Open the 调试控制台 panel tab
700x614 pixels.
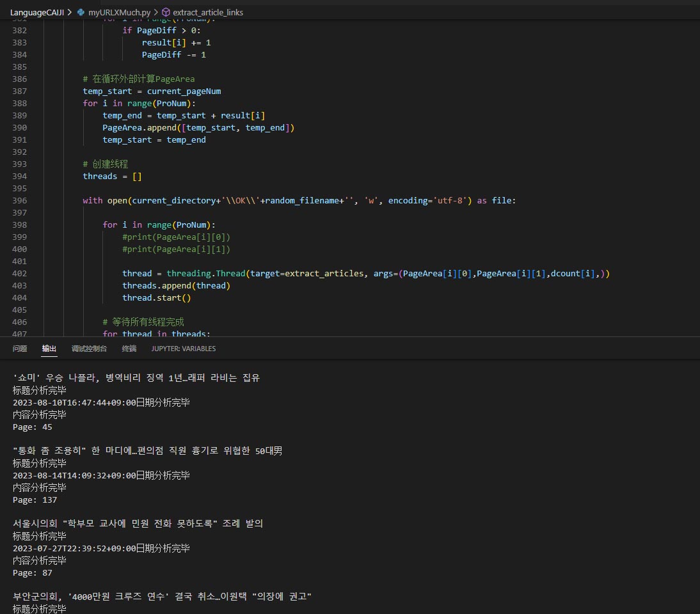click(x=89, y=349)
